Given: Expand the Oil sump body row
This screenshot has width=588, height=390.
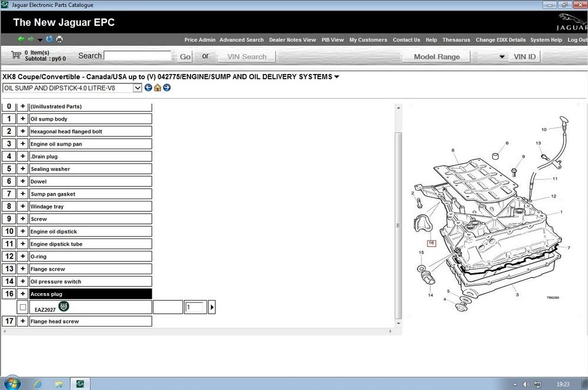Looking at the screenshot, I should (x=22, y=119).
